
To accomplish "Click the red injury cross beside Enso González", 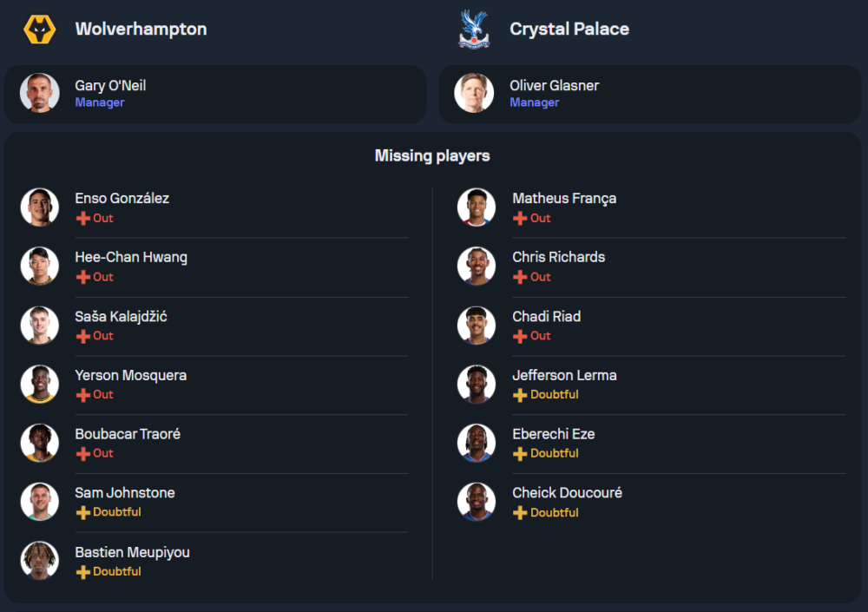I will [x=83, y=219].
